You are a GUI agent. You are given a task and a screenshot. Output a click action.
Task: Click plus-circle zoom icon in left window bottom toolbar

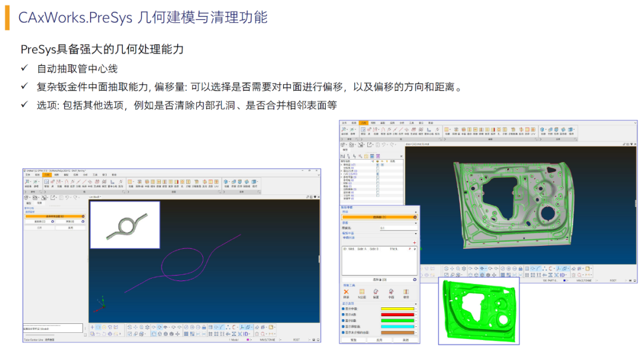[192, 327]
